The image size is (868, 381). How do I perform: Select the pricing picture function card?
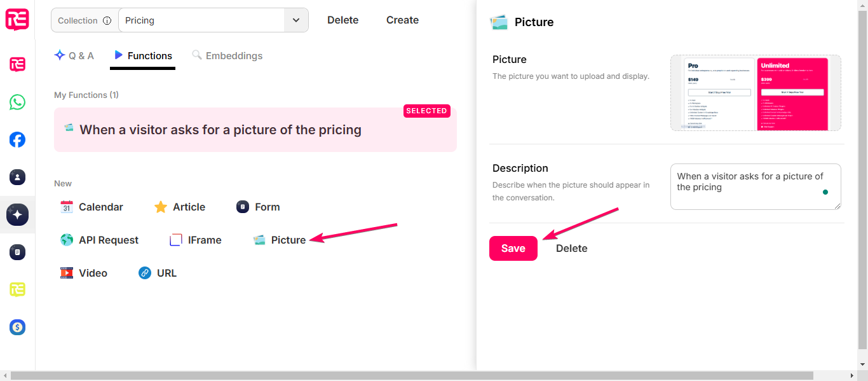pyautogui.click(x=255, y=130)
